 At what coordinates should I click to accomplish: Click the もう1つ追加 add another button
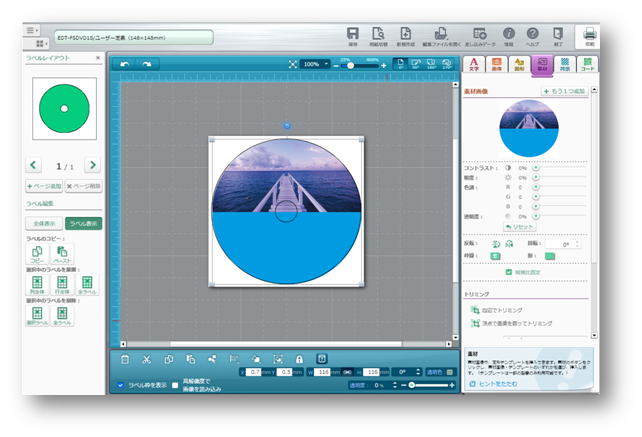coord(565,91)
